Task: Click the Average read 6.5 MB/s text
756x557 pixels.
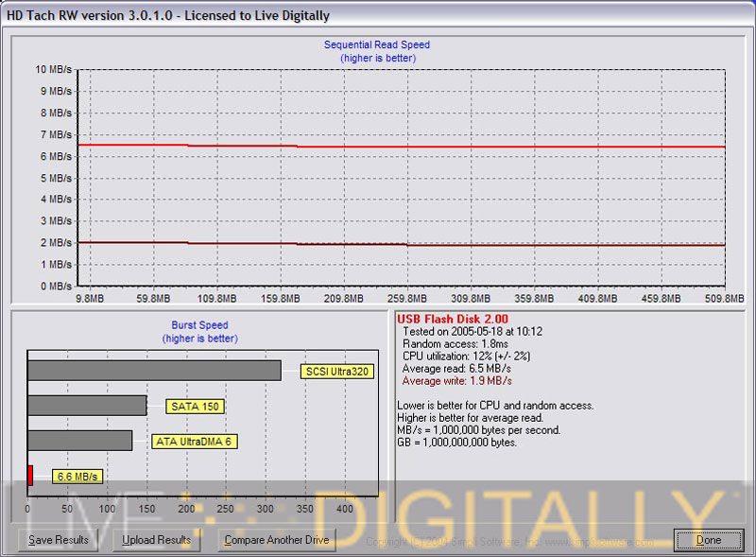Action: (457, 368)
